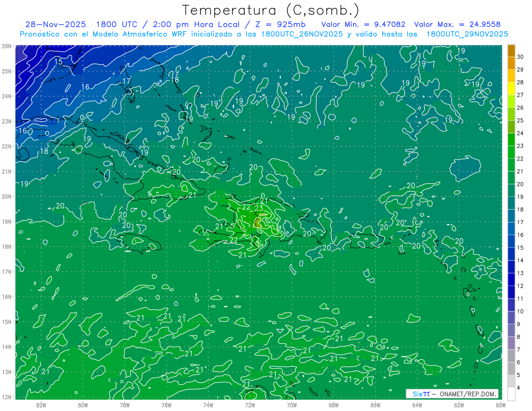Click the latitude axis label "14N"
This screenshot has height=411, width=532.
click(x=7, y=347)
